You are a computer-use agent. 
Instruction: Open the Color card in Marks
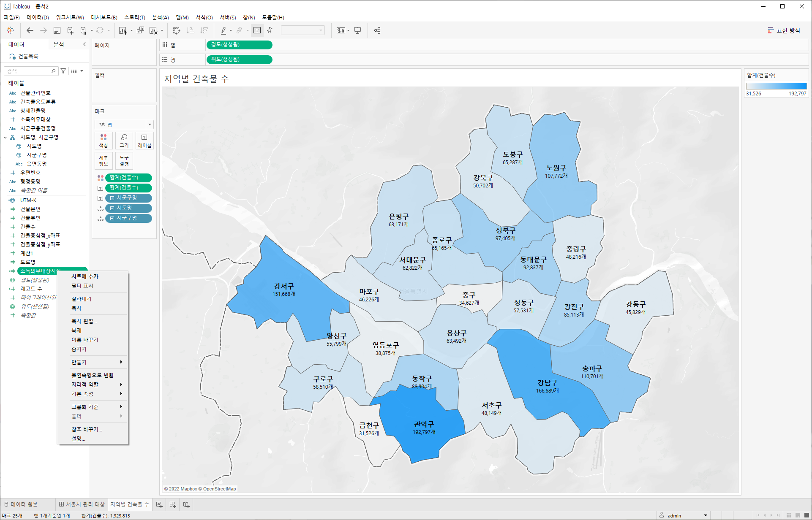[104, 140]
